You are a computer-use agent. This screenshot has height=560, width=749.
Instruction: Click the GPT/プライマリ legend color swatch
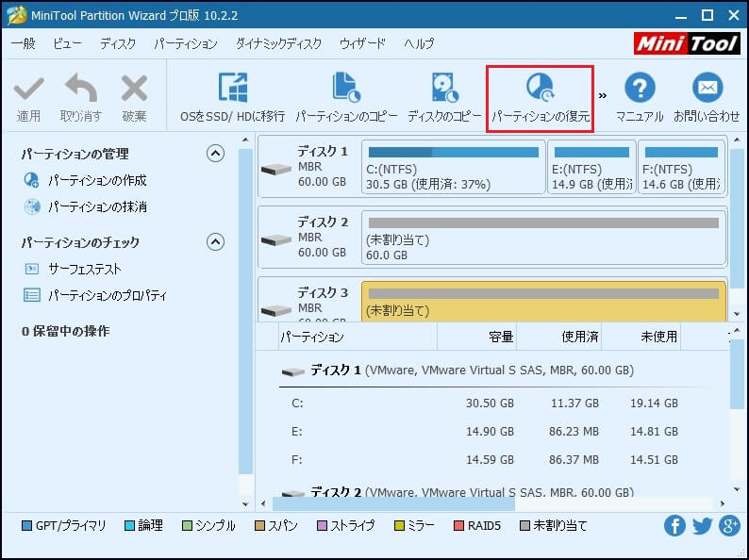[x=26, y=526]
